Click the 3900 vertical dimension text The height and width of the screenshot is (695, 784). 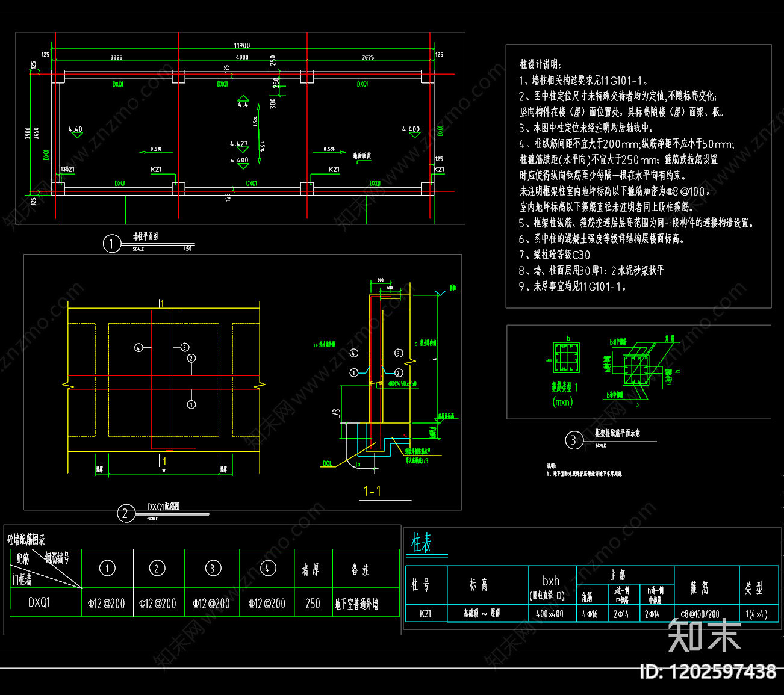[x=28, y=133]
